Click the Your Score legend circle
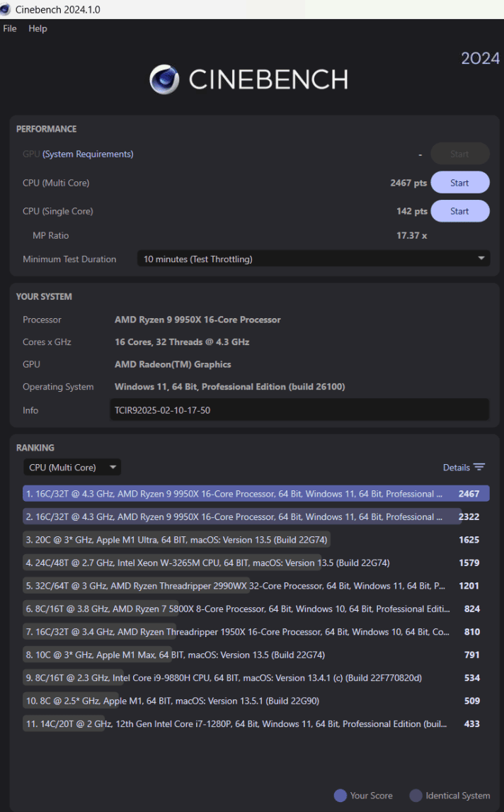504x812 pixels. coord(340,796)
